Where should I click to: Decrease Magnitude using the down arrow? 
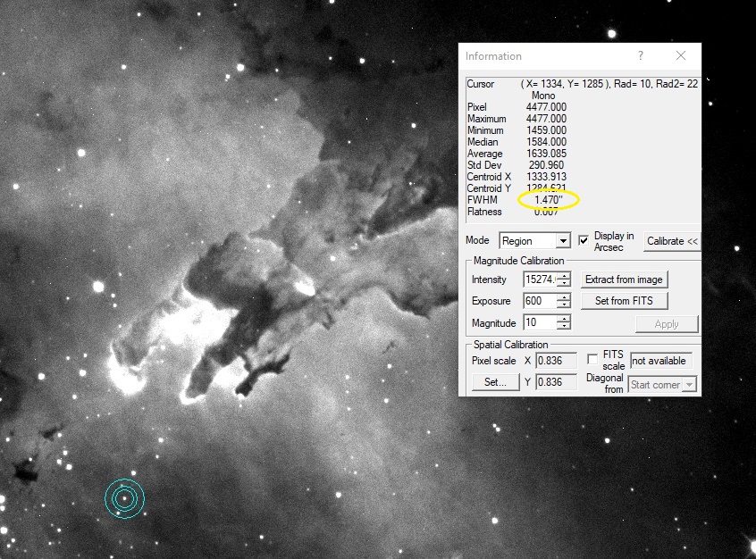(x=564, y=326)
